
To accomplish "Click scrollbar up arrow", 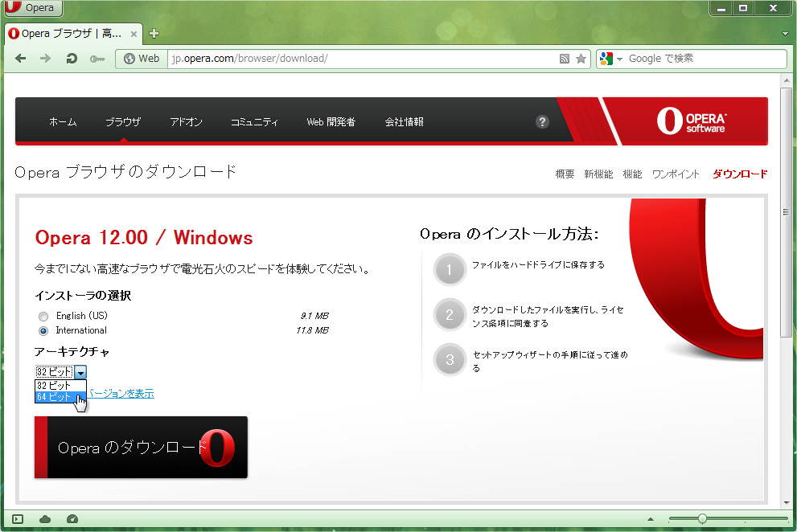I will (x=787, y=80).
